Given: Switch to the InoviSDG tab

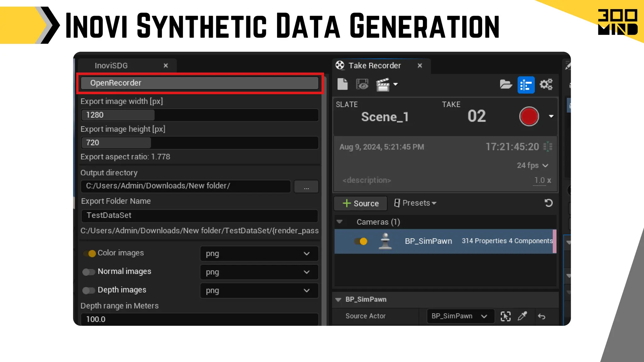Looking at the screenshot, I should pos(111,66).
